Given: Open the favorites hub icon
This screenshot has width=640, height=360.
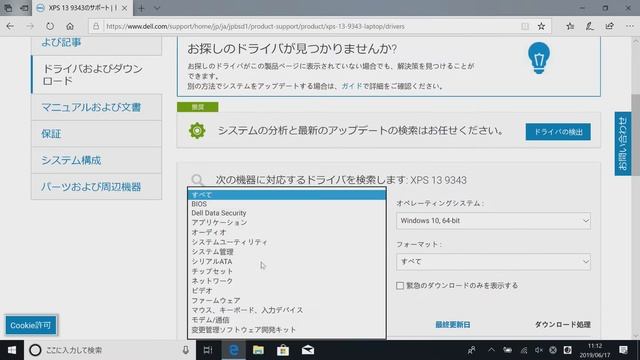Looking at the screenshot, I should click(570, 27).
